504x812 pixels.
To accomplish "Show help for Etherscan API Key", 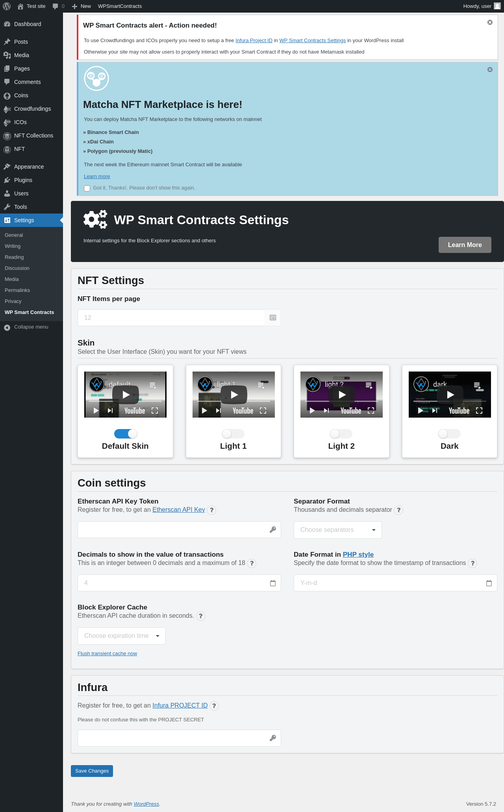I will pyautogui.click(x=211, y=510).
